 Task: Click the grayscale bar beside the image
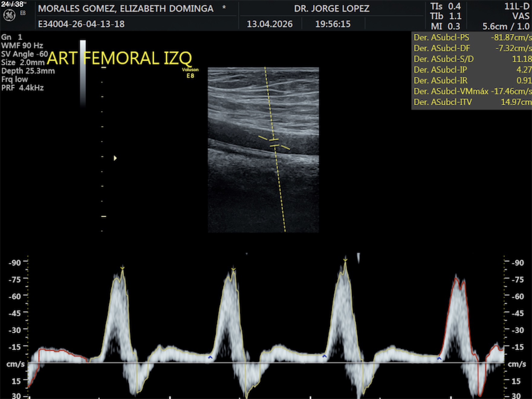pos(83,73)
